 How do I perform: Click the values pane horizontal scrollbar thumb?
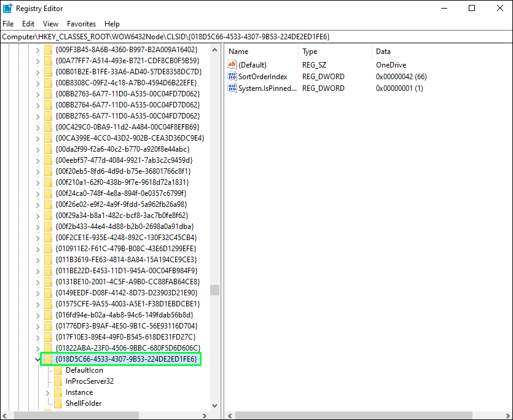pos(354,416)
